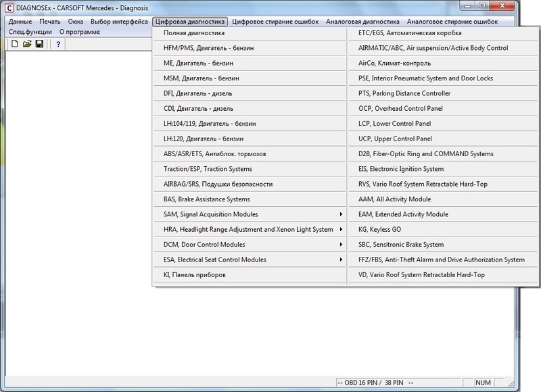Screen dimensions: 541x392
Task: Click the NUM status bar indicator
Action: pos(483,383)
